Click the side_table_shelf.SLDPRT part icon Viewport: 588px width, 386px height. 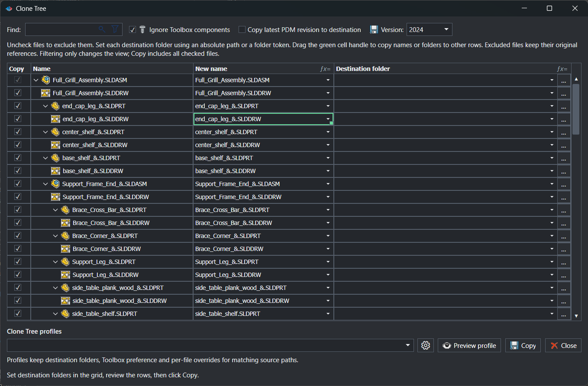[65, 314]
